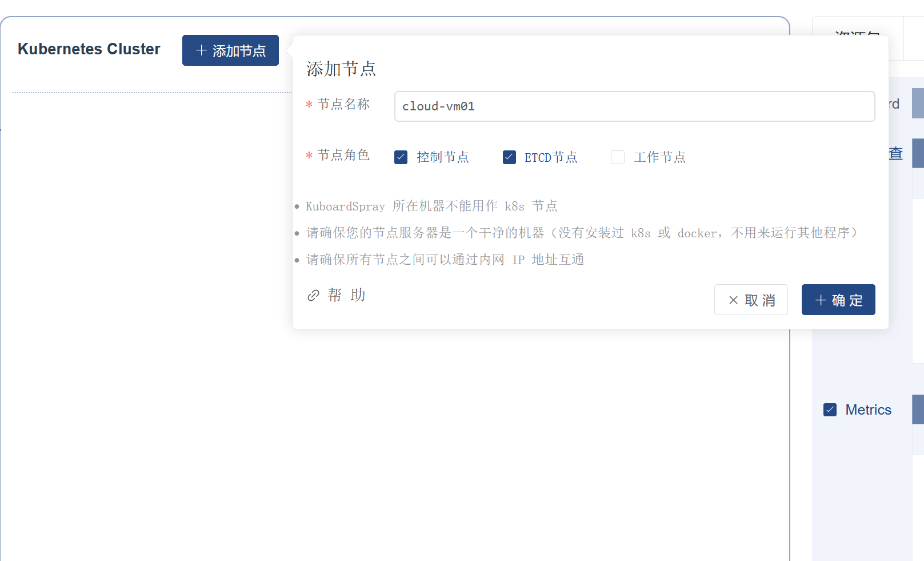Click the 节点名称 label
This screenshot has height=561, width=924.
343,104
